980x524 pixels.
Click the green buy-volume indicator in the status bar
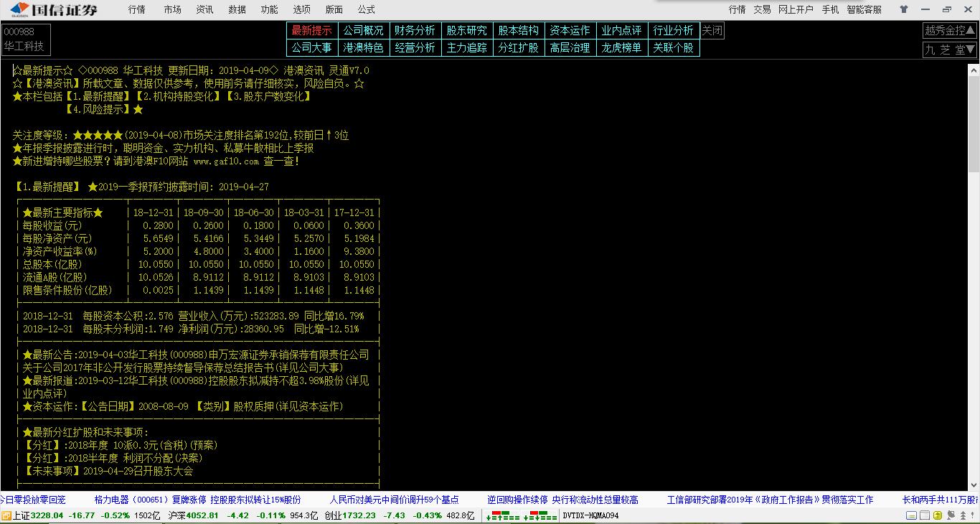point(504,513)
